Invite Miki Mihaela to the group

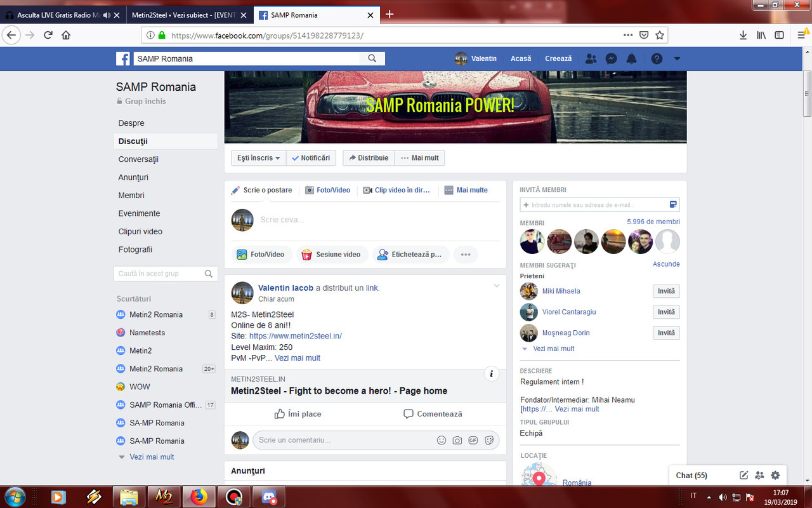[666, 291]
